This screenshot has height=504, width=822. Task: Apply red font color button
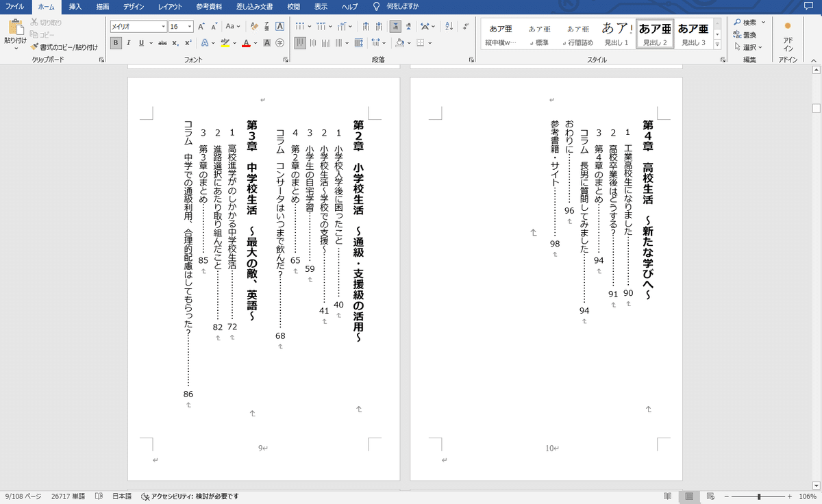point(247,42)
